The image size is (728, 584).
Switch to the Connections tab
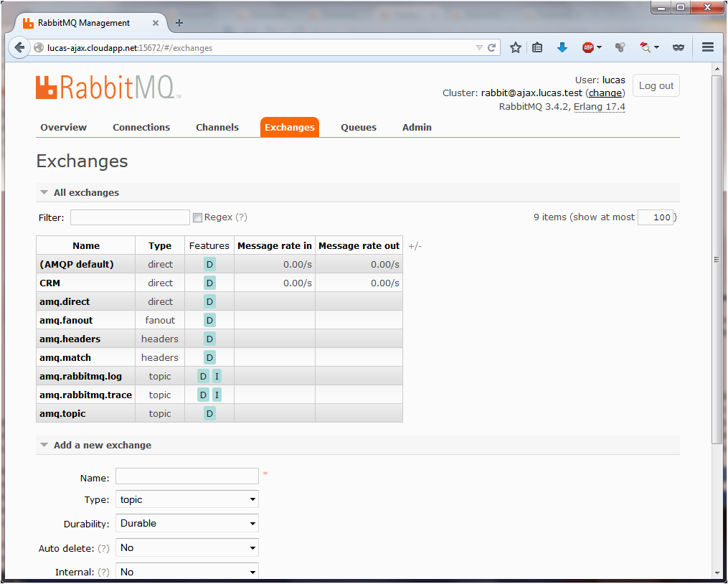[141, 127]
